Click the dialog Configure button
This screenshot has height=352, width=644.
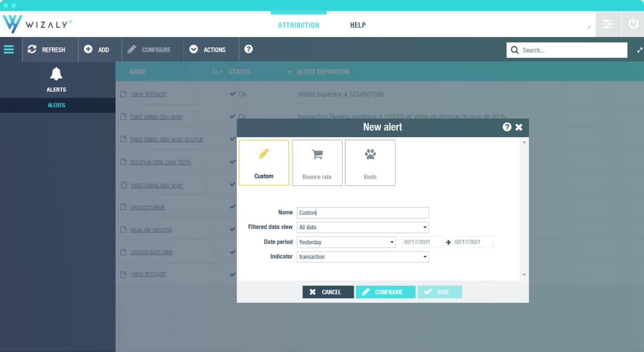point(385,292)
